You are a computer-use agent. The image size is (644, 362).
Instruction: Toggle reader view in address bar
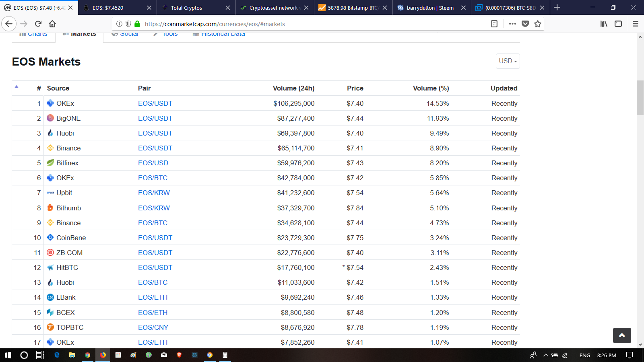494,24
